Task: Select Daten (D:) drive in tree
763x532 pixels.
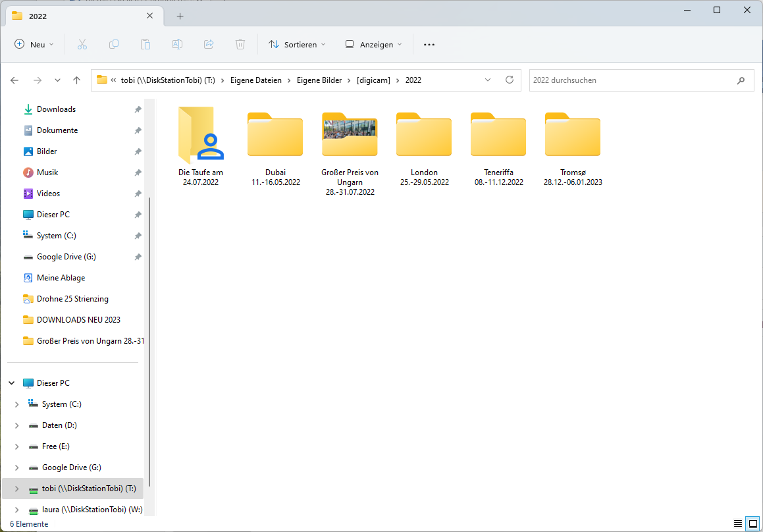Action: 59,425
